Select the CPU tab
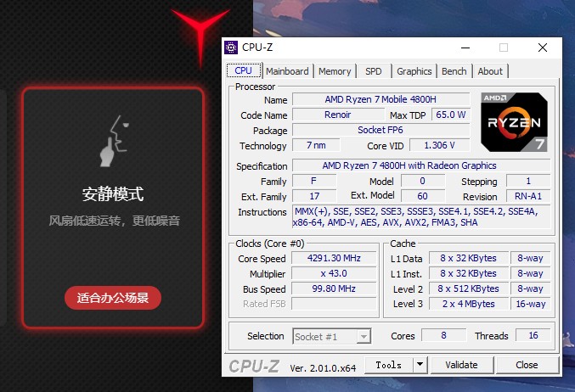Image resolution: width=575 pixels, height=392 pixels. (x=243, y=71)
